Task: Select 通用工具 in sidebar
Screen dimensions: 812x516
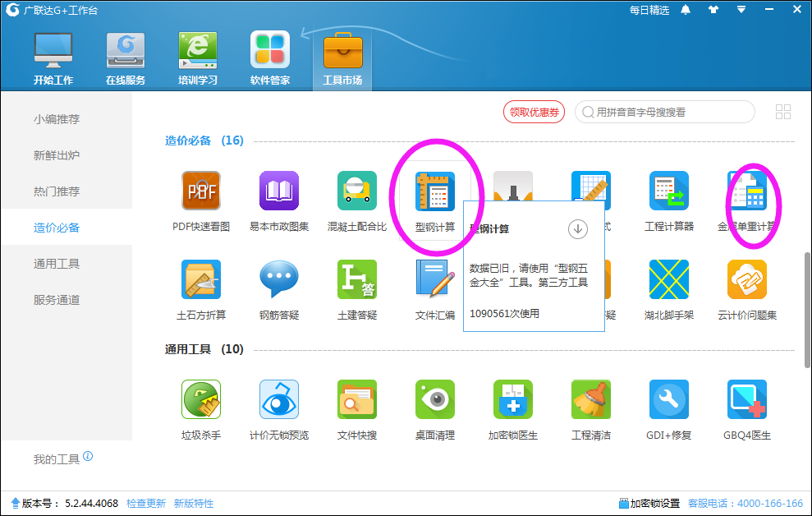Action: [x=57, y=264]
